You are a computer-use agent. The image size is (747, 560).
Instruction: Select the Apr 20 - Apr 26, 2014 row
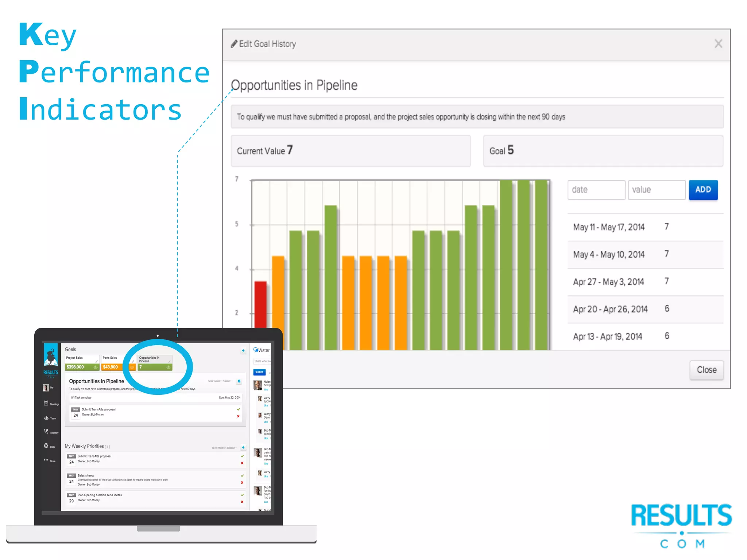coord(645,309)
